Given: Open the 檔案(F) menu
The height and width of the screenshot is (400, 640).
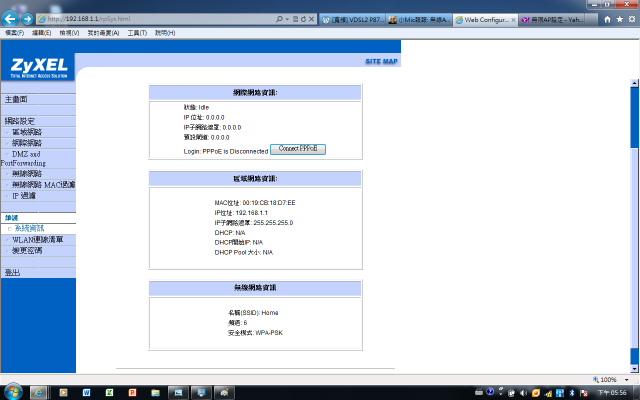Looking at the screenshot, I should tap(14, 33).
